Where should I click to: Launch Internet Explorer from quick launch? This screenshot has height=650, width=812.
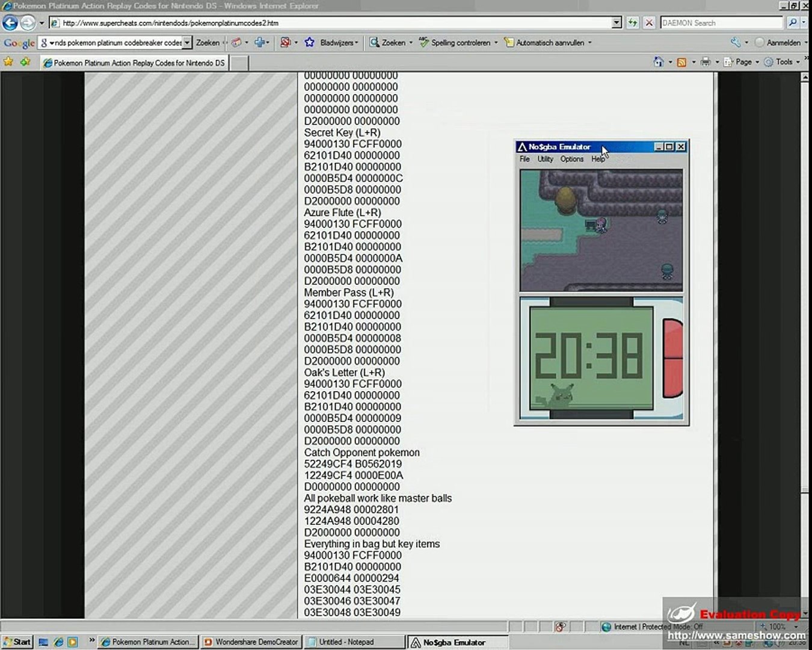[x=58, y=642]
